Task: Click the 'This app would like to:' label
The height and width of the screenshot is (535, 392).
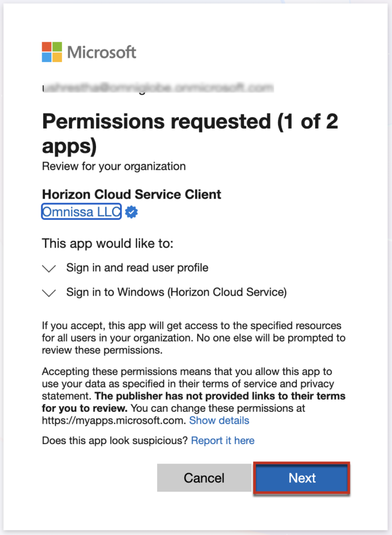Action: click(108, 243)
